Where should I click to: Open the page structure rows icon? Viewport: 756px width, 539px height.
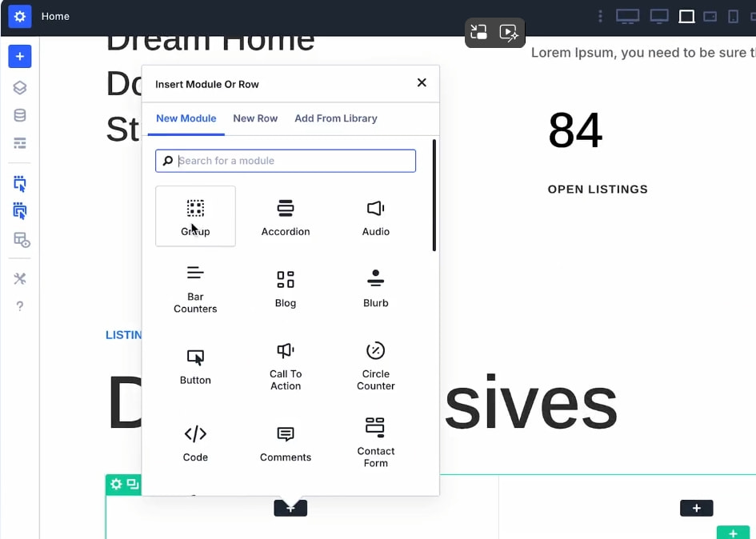[20, 143]
